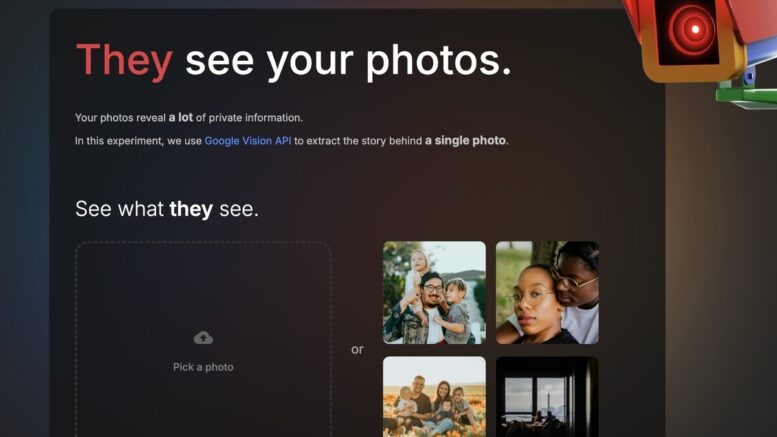777x437 pixels.
Task: Click the 'or' separator text
Action: (x=357, y=349)
